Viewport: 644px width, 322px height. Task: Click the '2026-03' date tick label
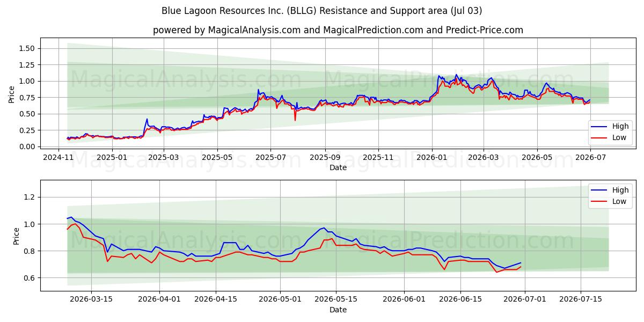coord(484,157)
